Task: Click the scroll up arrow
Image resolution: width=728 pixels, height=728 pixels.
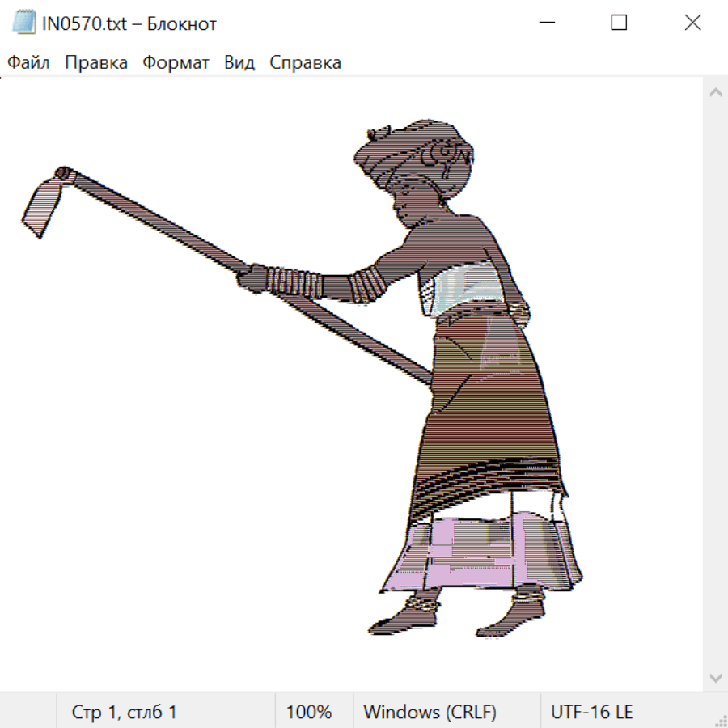Action: click(x=715, y=93)
